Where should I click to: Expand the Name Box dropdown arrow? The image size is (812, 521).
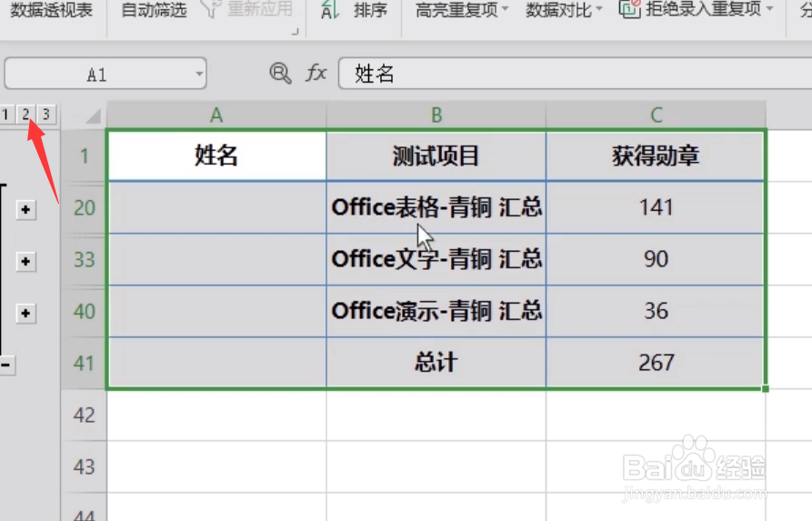(x=199, y=74)
